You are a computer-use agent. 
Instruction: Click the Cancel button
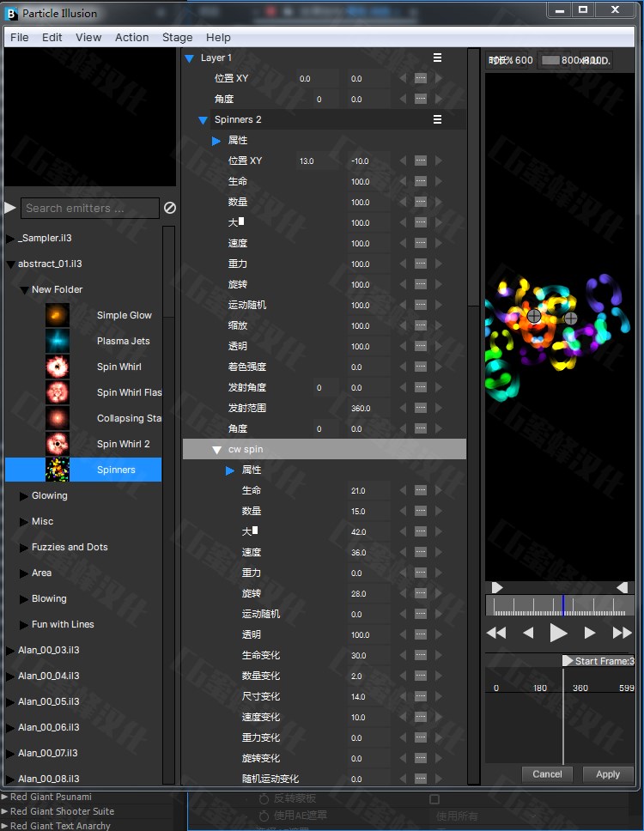tap(547, 774)
